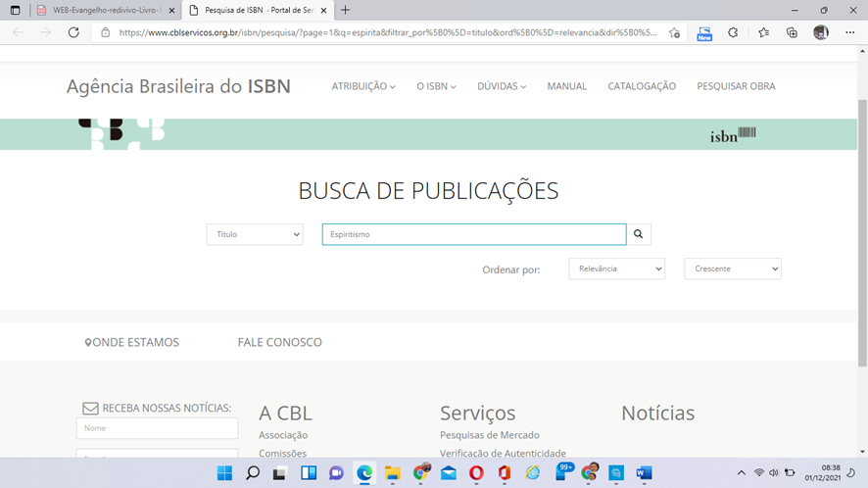The image size is (868, 488).
Task: Open the ONDE ESTAMOS link
Action: coord(131,342)
